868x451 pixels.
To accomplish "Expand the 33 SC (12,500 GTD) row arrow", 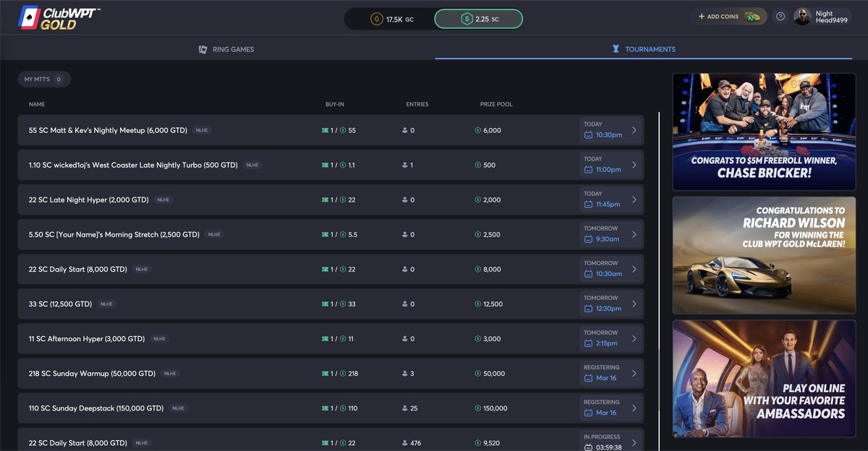I will pyautogui.click(x=634, y=304).
